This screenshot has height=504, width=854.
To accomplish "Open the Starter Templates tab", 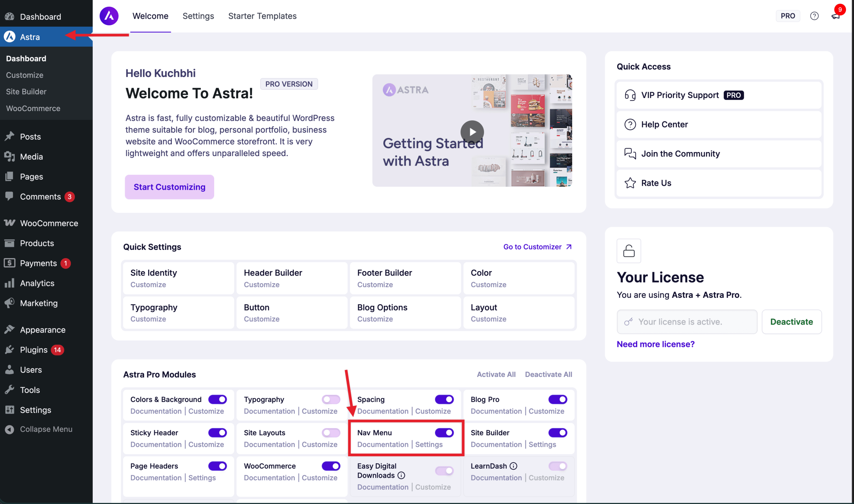I will (262, 16).
